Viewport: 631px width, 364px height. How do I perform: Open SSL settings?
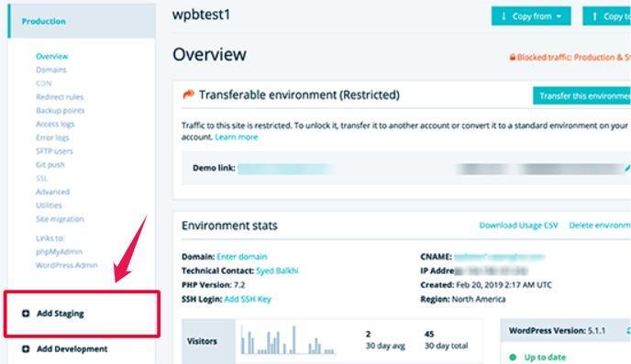41,178
